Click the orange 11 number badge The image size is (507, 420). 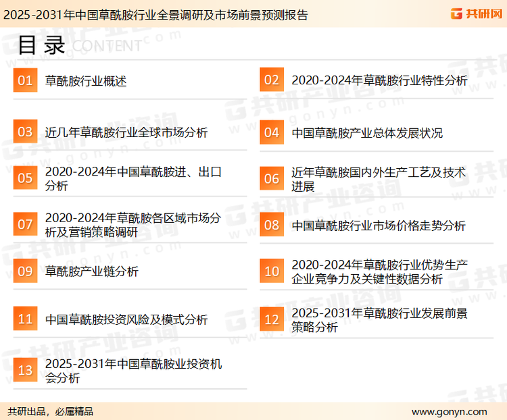pyautogui.click(x=25, y=319)
